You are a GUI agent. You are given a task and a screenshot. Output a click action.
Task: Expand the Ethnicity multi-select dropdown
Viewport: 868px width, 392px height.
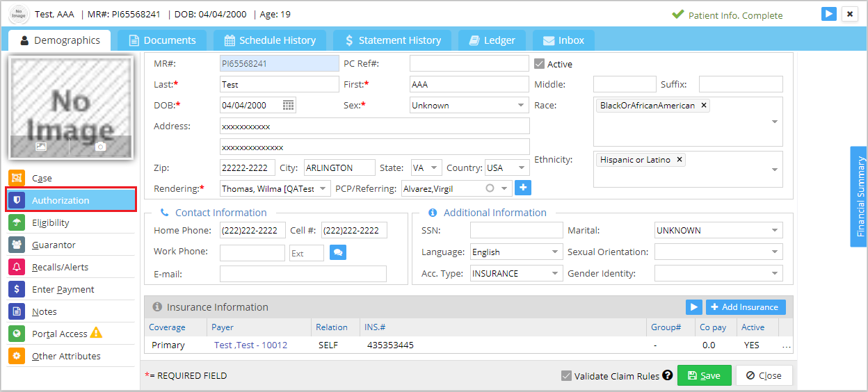(775, 170)
